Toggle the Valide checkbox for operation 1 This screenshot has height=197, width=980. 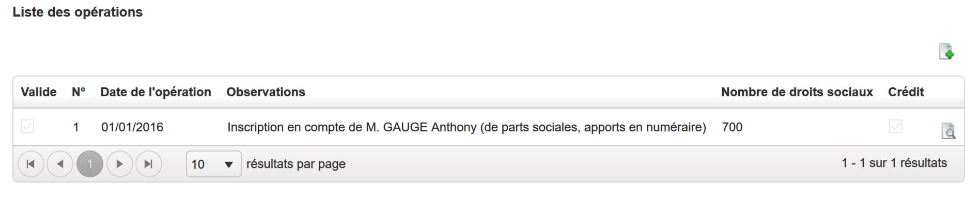pos(27,126)
